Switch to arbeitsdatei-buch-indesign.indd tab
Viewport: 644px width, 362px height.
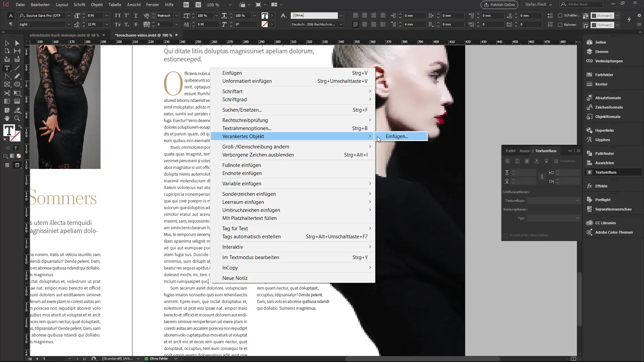tap(64, 35)
